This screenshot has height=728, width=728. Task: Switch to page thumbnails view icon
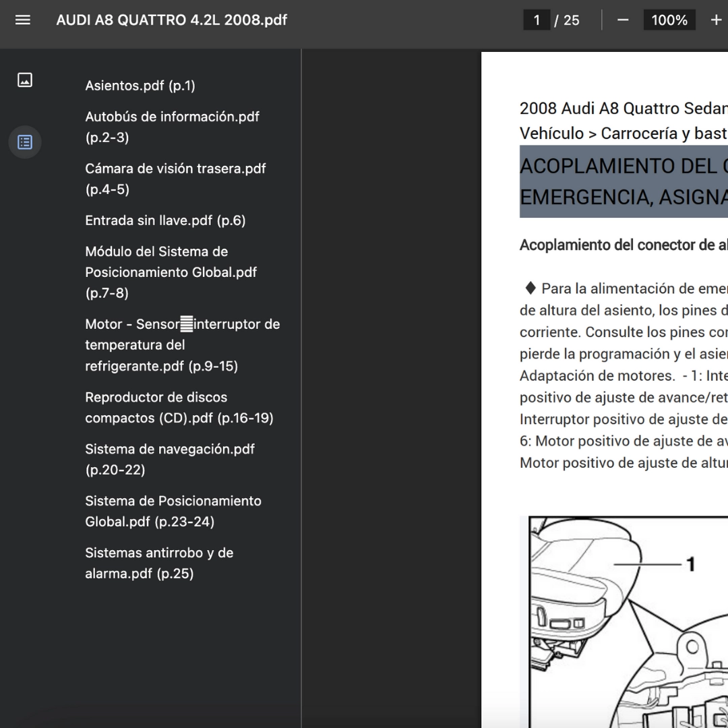tap(25, 80)
